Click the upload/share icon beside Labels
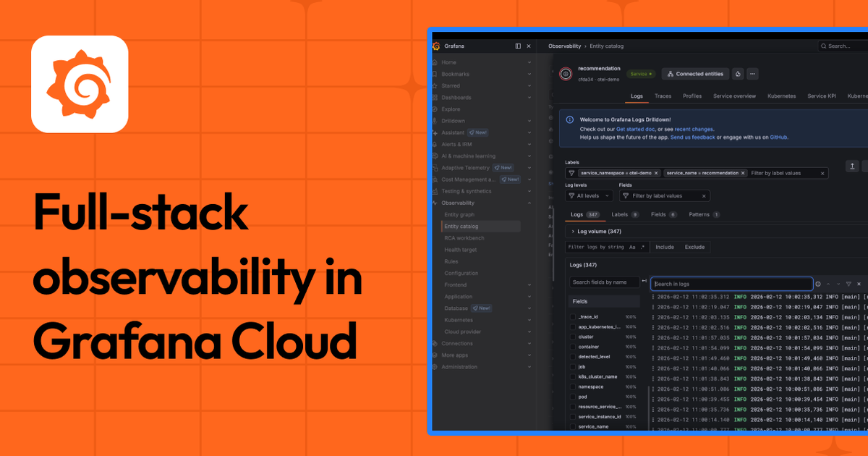868x456 pixels. pos(853,166)
